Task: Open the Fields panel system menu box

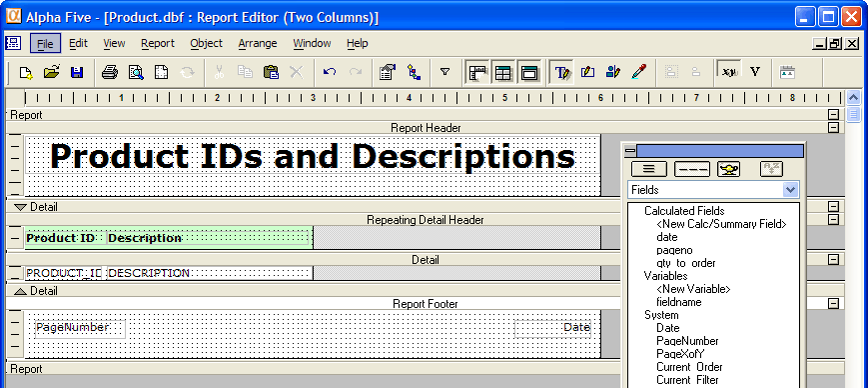Action: (x=630, y=151)
